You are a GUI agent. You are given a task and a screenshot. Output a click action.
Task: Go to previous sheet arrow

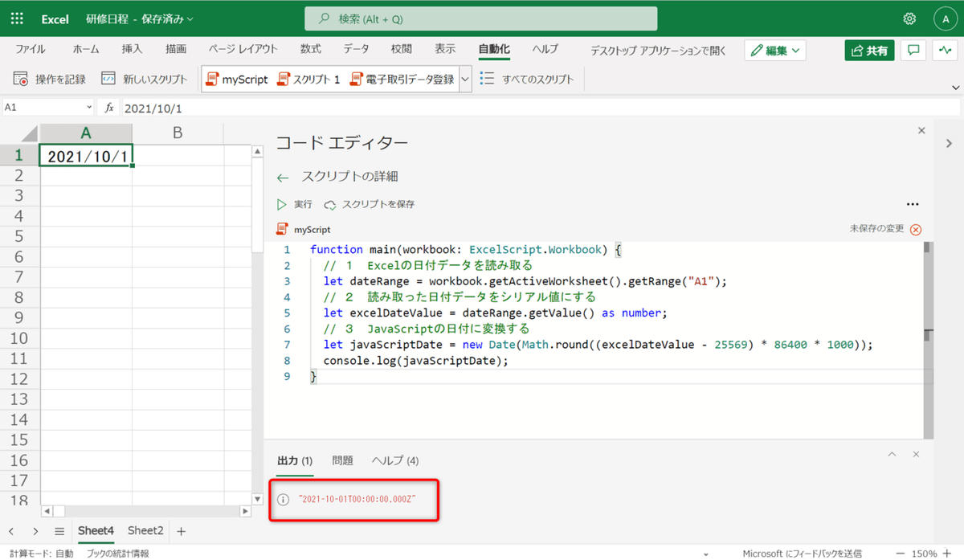(12, 531)
